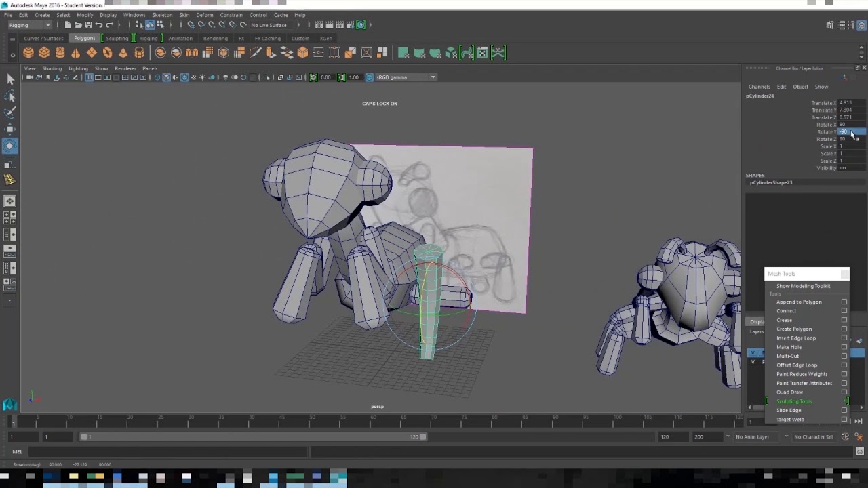Click the Undo arrow icon

(x=99, y=25)
